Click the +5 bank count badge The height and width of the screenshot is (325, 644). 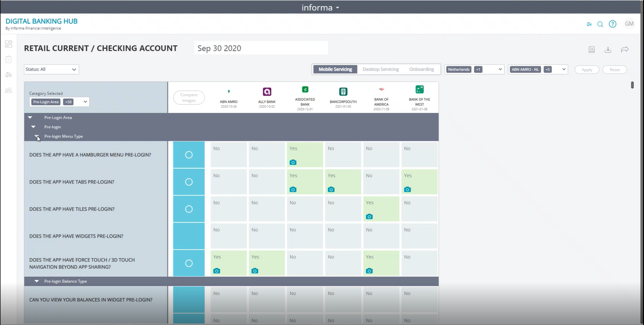548,70
